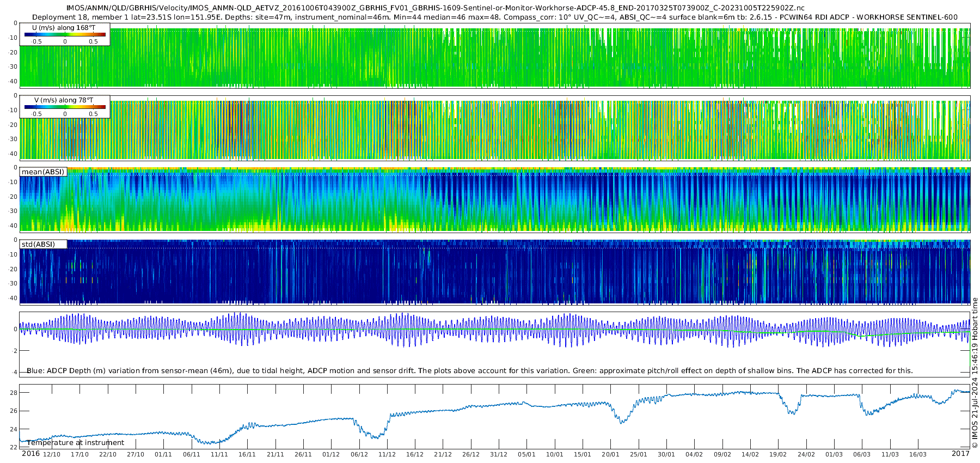
Task: Select the 'U (m/s) along 168°T' legend label
Action: coord(63,27)
